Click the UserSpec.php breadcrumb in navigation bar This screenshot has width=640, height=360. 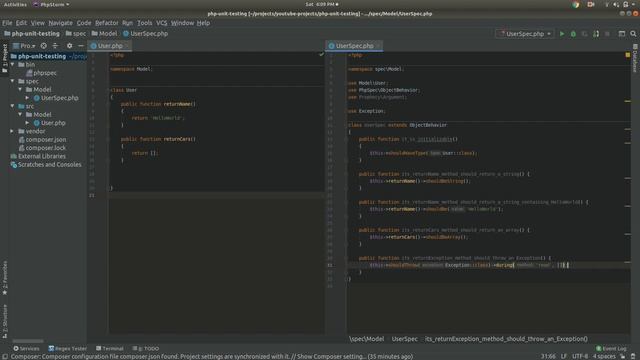(x=145, y=34)
